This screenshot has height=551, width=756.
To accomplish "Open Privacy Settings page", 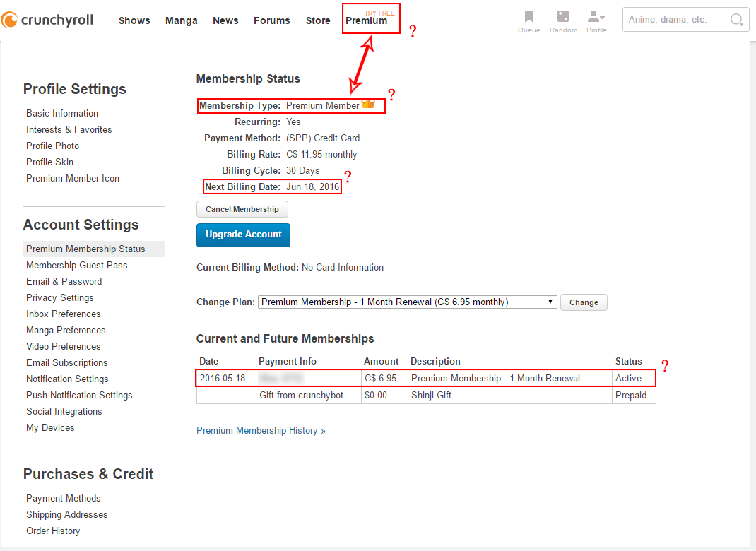I will (60, 298).
